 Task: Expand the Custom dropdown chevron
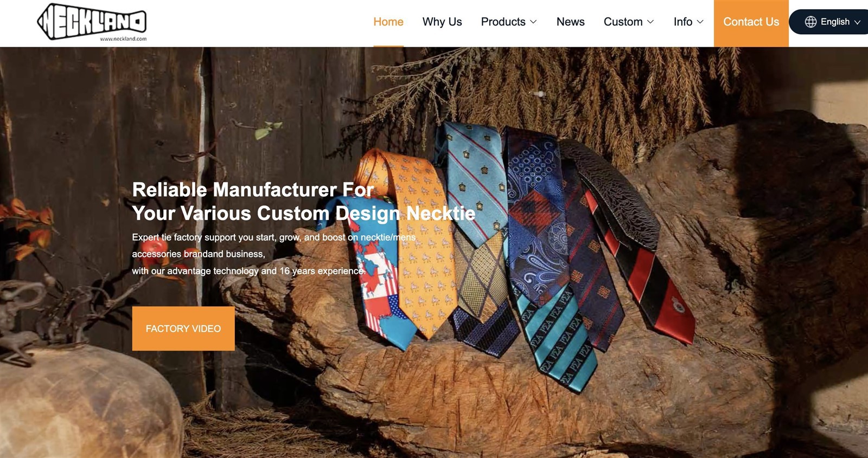point(650,22)
